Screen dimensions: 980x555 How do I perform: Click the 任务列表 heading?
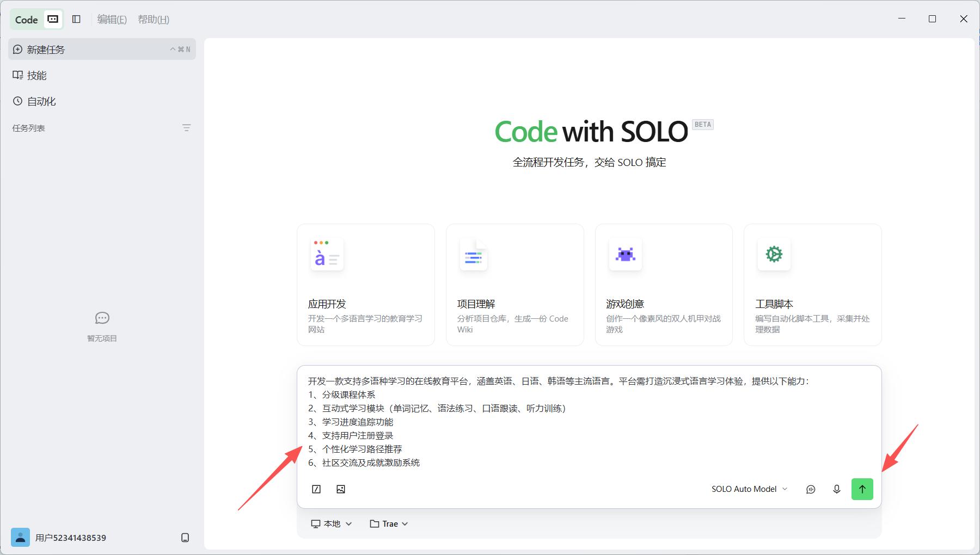pos(29,128)
